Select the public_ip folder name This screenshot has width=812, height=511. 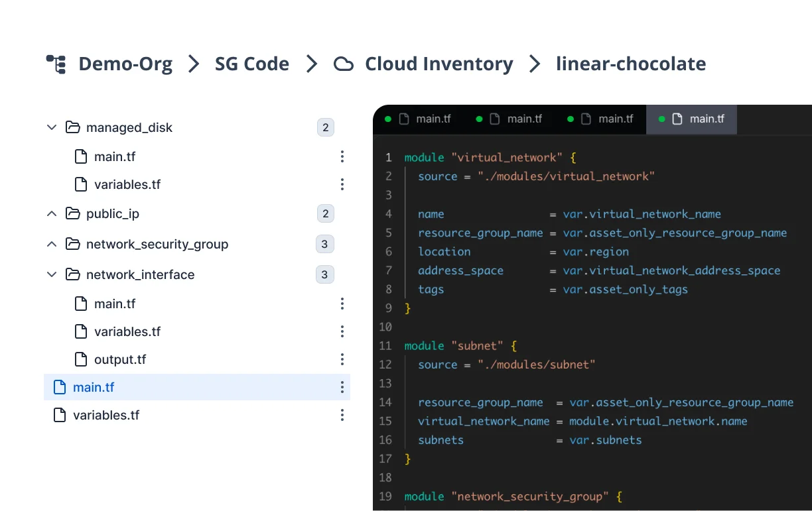click(x=113, y=214)
